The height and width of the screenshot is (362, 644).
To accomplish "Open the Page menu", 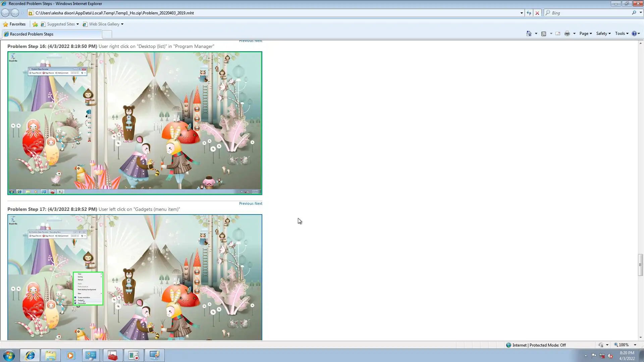I will tap(585, 34).
